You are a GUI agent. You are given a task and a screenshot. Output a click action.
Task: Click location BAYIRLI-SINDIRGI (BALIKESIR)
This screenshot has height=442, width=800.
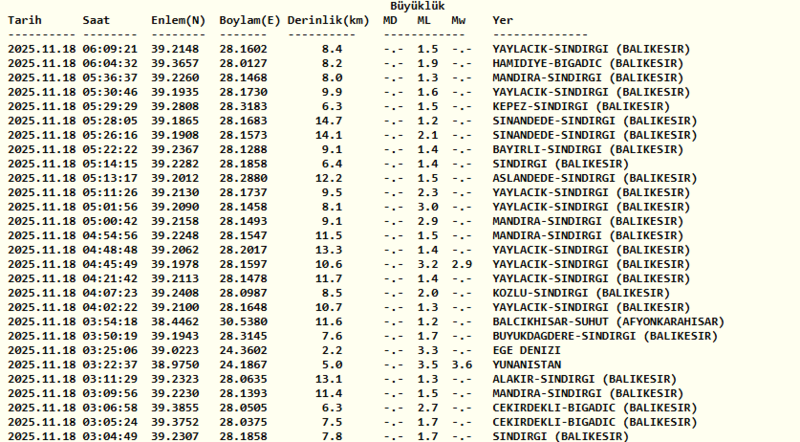click(x=588, y=149)
